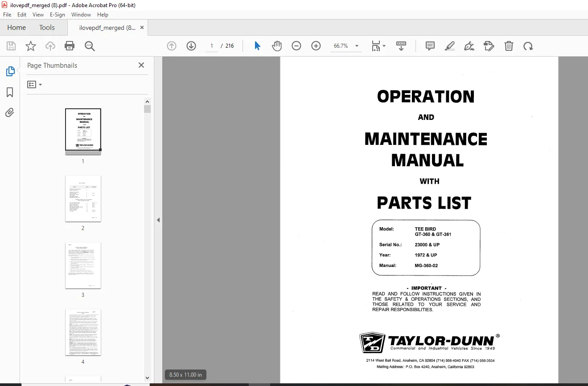Screen dimensions: 588x386
Task: Select the ilovepdf_merged document tab
Action: click(x=107, y=28)
